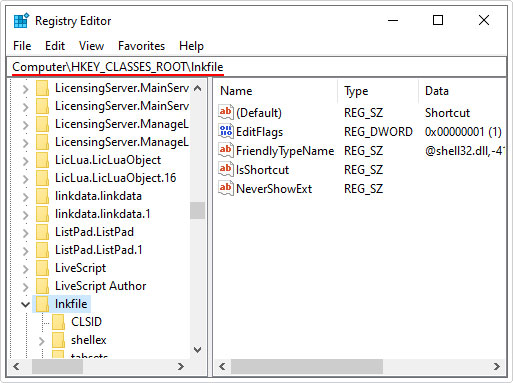Click the 0x00000001 (1) data cell
The width and height of the screenshot is (513, 383).
click(463, 132)
